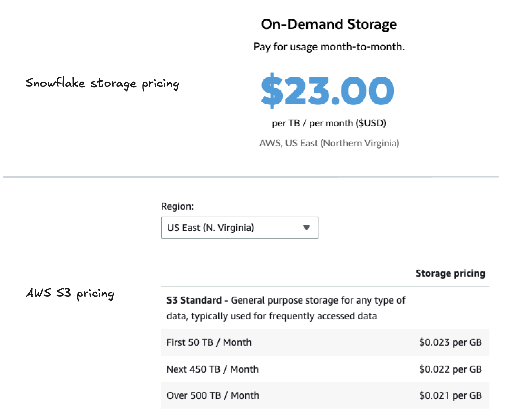
Task: Open the US East (N. Virginia) region dropdown
Action: [239, 228]
